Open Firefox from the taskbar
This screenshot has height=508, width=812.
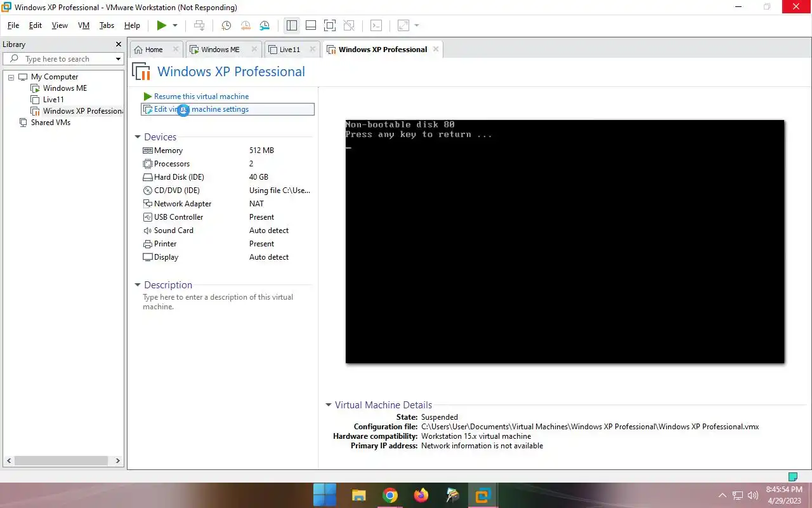[421, 495]
